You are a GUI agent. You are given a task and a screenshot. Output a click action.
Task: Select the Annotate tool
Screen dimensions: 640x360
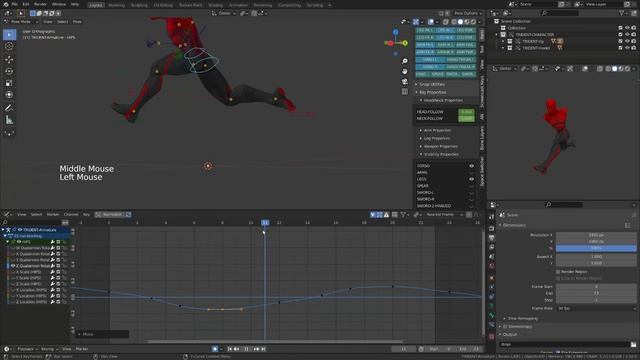9,108
